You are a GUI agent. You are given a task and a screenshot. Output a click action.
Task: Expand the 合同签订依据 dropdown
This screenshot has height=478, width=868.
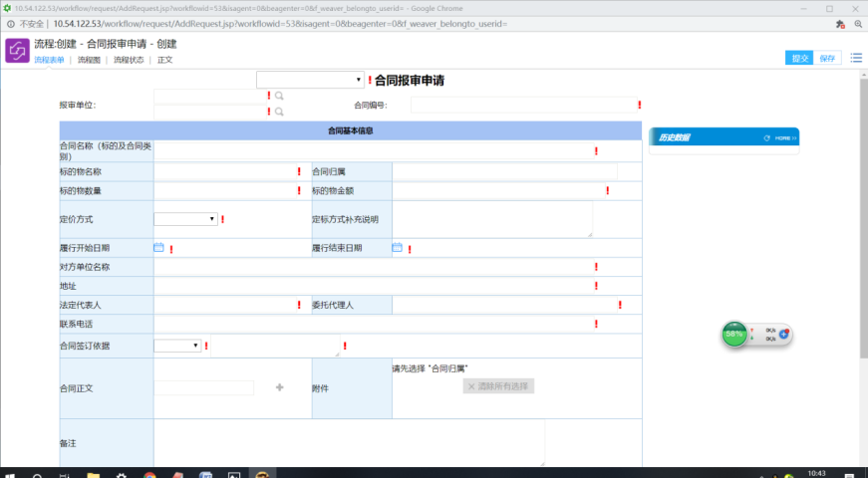[x=177, y=346]
